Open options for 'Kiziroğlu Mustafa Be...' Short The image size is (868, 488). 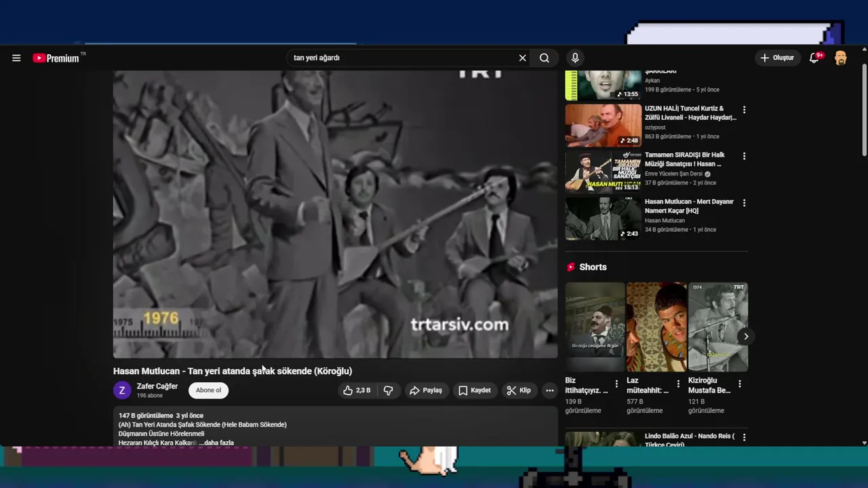coord(739,384)
